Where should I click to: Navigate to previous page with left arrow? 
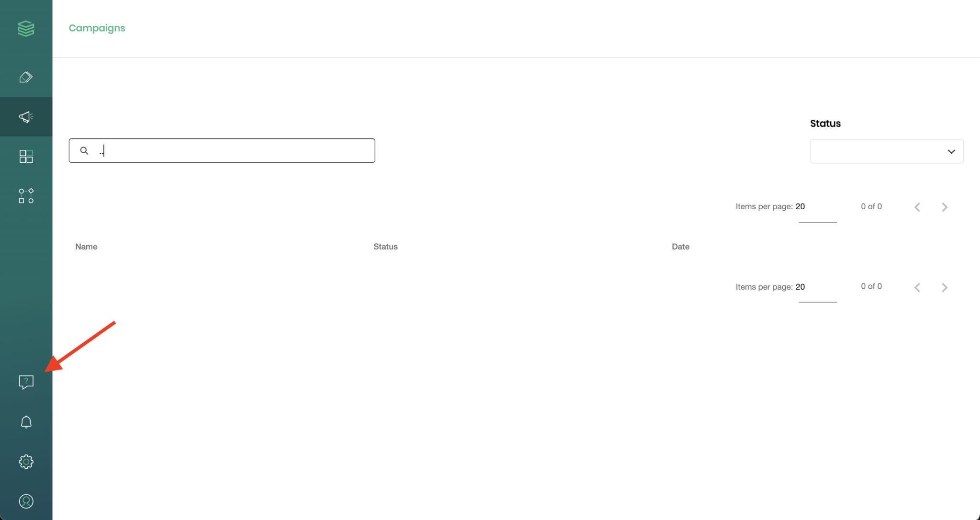tap(917, 207)
